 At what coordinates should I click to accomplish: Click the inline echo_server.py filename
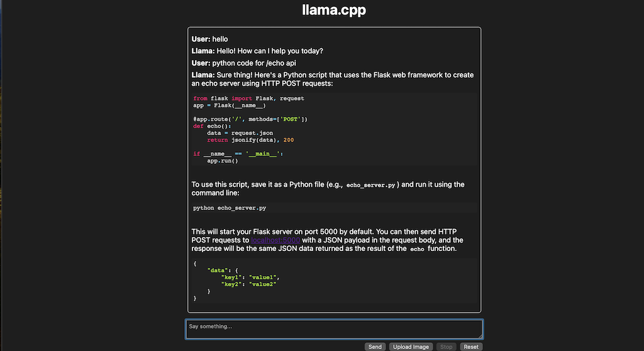(370, 186)
